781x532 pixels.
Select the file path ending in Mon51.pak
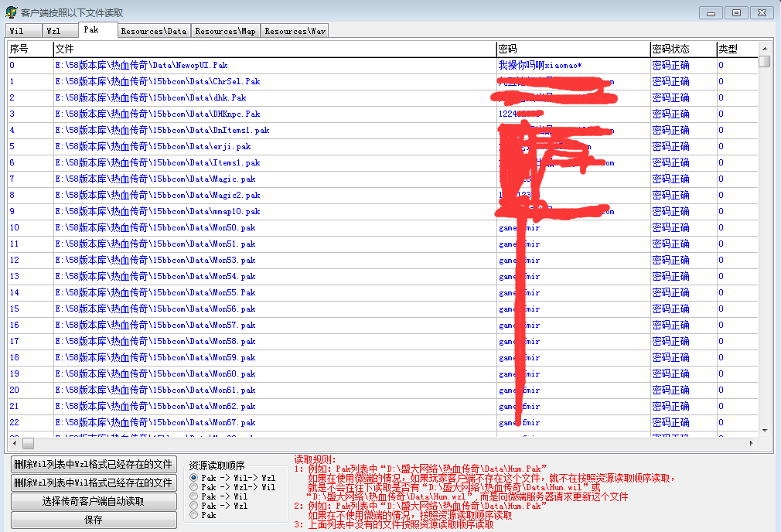155,244
